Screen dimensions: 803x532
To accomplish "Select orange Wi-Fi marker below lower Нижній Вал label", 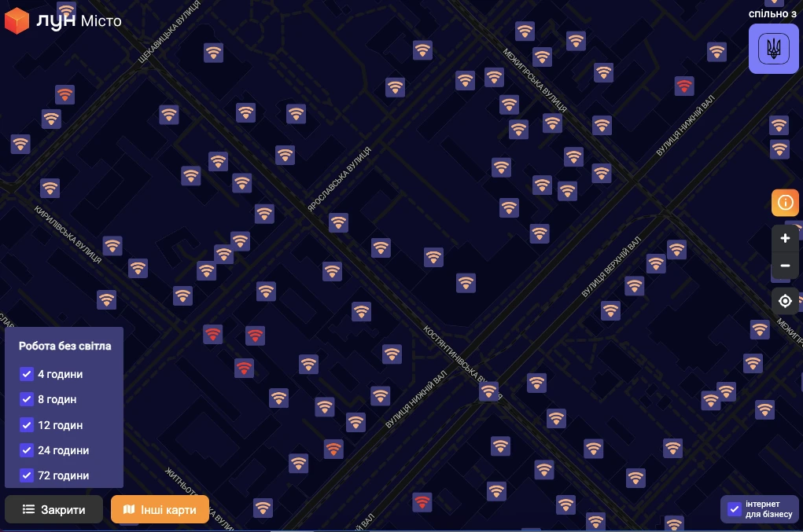I will (x=333, y=449).
